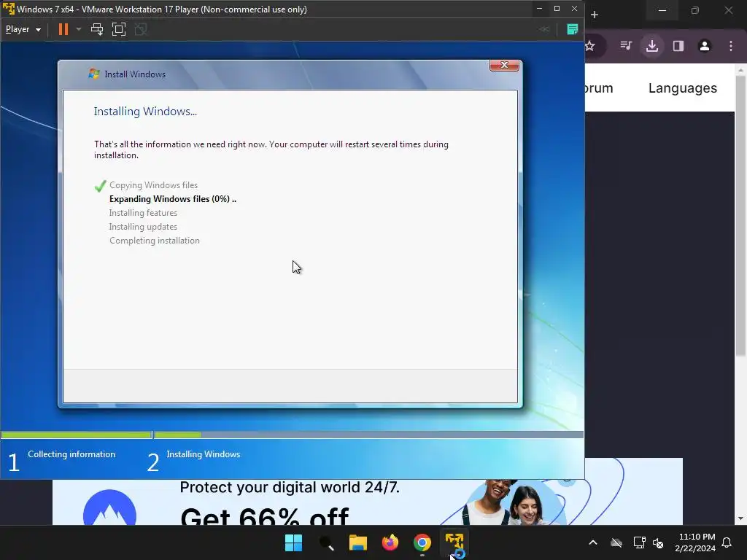The height and width of the screenshot is (560, 747).
Task: Open a new tab in Chrome
Action: point(595,15)
